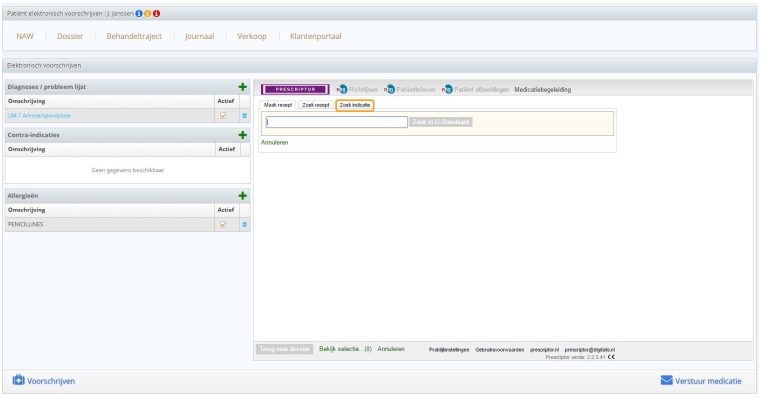The image size is (762, 398).
Task: Open the Klantenportaal tab
Action: point(316,36)
